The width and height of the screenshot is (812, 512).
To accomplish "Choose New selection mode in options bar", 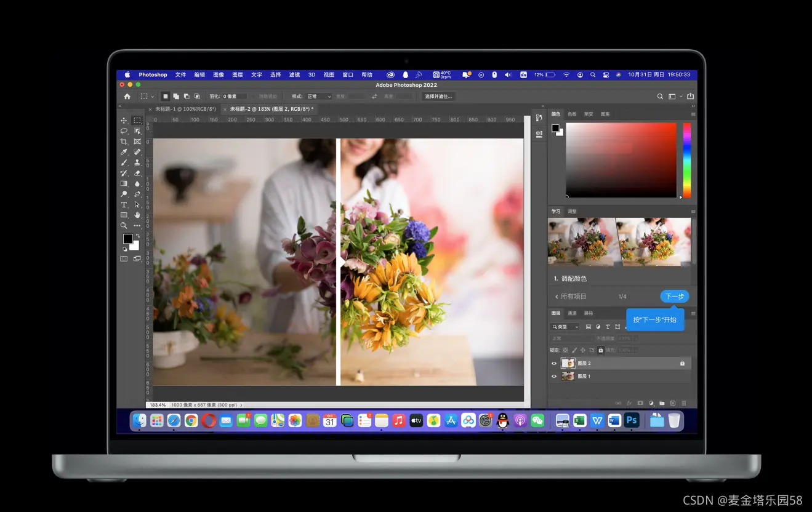I will [166, 97].
